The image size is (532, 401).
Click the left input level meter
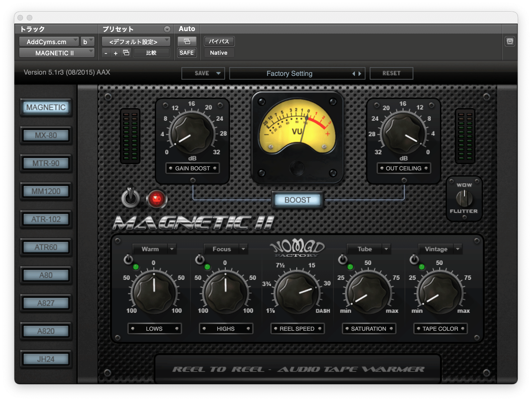pos(130,136)
